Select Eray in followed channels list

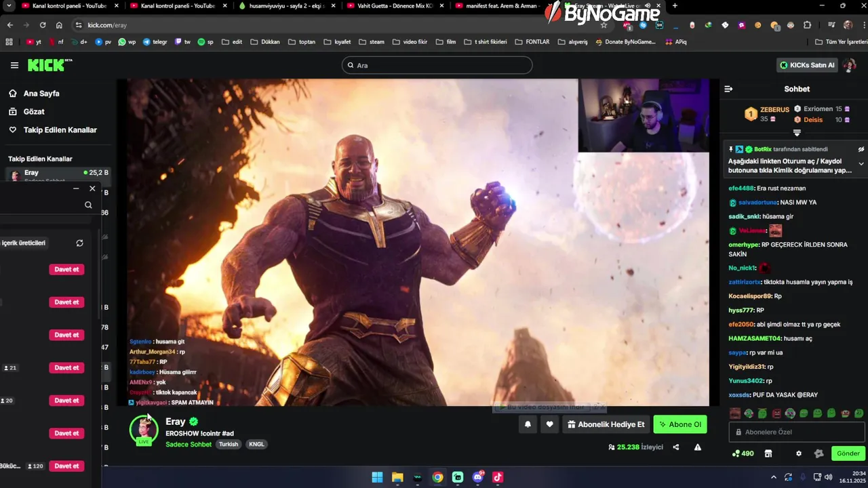point(58,174)
